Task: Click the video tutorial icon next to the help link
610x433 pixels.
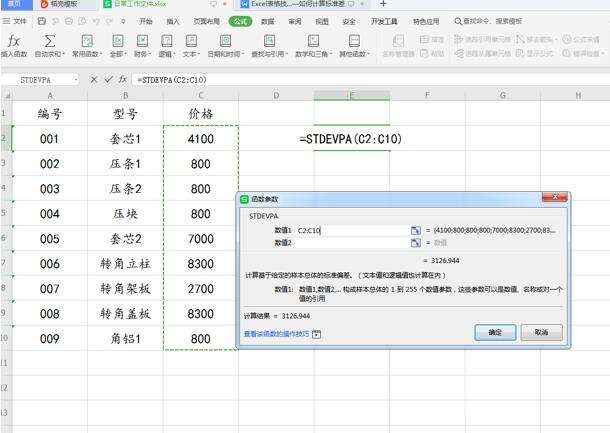Action: tap(317, 333)
